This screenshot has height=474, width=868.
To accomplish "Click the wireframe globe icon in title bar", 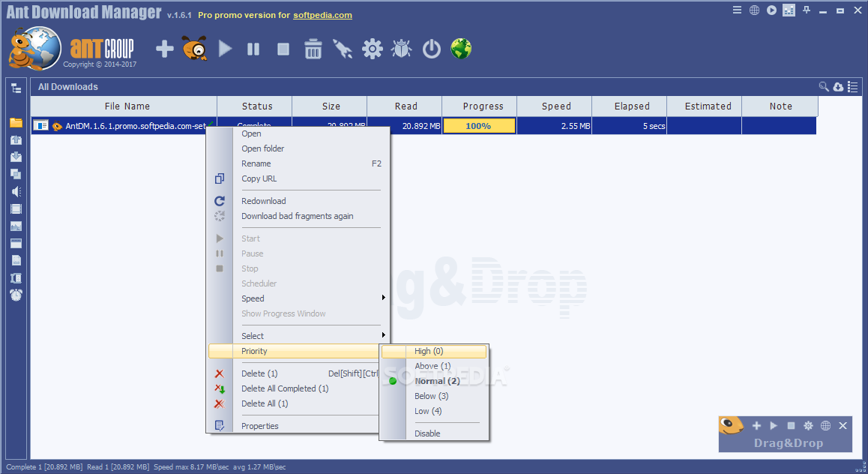I will click(x=755, y=10).
